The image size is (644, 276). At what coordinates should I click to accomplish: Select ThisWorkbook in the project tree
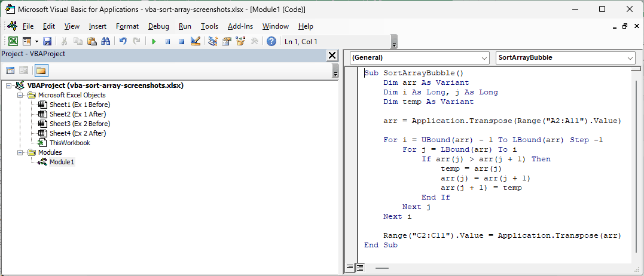click(x=70, y=143)
